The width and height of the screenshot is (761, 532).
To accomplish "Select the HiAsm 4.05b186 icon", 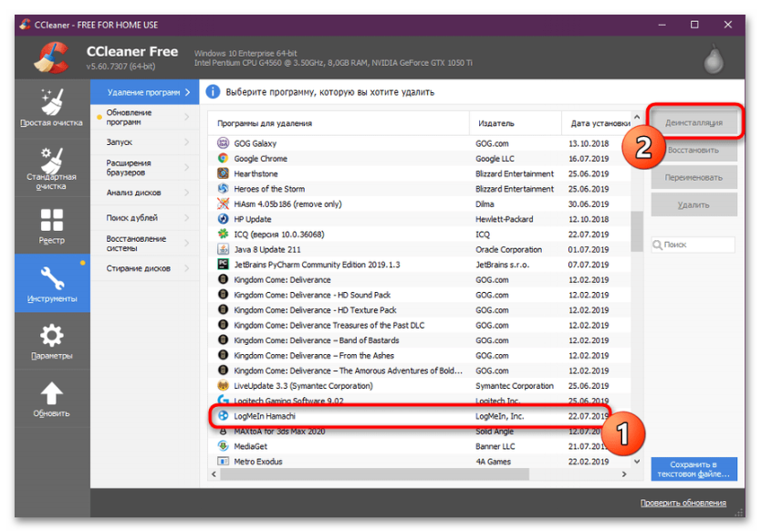I will 223,203.
